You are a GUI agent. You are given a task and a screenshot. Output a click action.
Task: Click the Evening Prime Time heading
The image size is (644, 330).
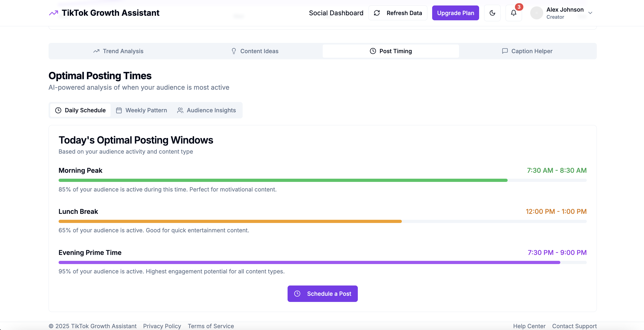pos(90,252)
